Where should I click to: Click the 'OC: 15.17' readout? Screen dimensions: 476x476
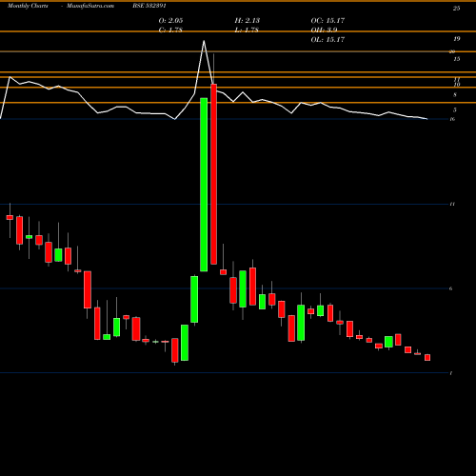(327, 20)
